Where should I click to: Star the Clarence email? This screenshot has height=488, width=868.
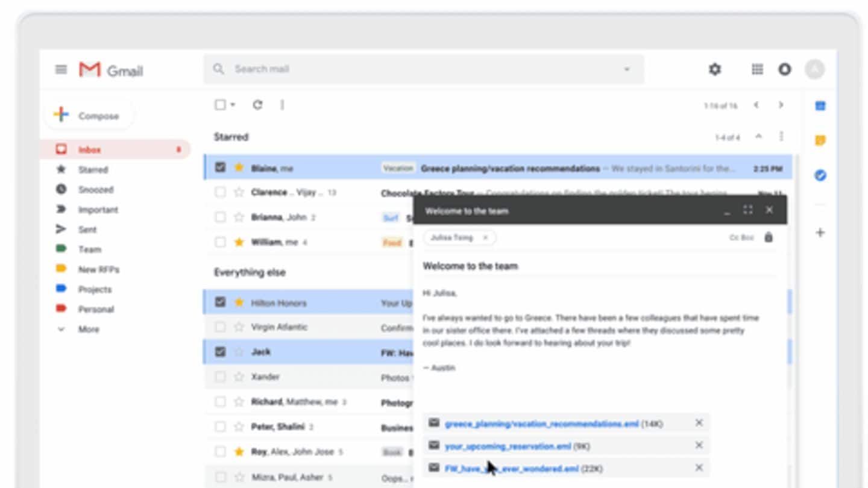(x=239, y=192)
